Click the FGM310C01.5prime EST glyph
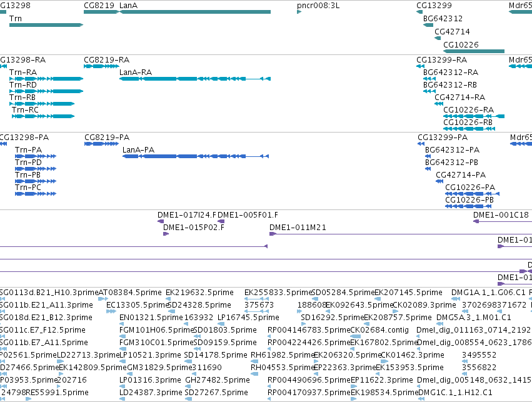Screen dimensions: 532x402 tap(123, 349)
